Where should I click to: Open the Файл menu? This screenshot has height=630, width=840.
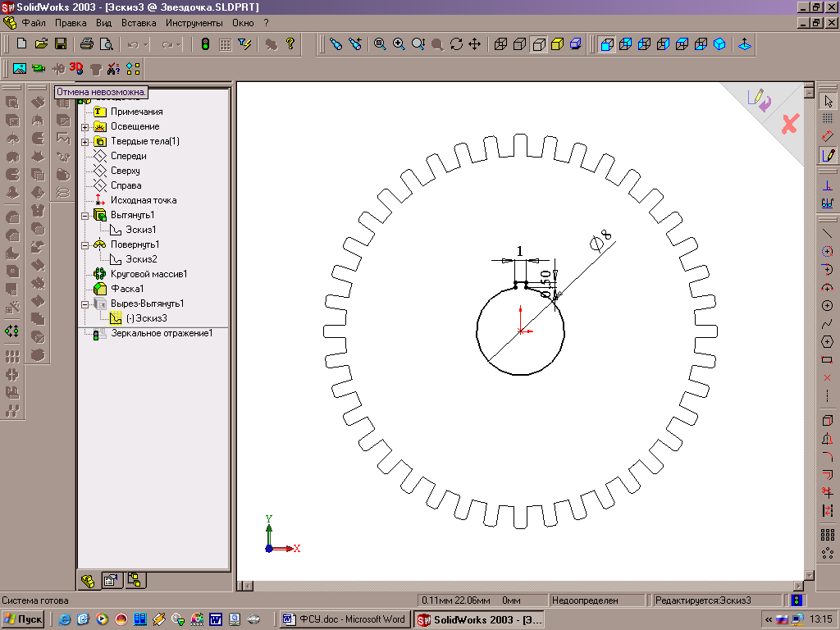[x=33, y=23]
